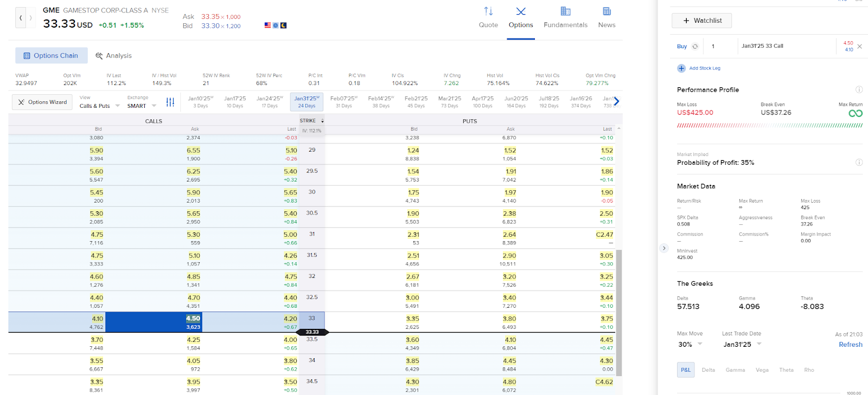Switch to the Analysis view
The width and height of the screenshot is (868, 395).
(x=113, y=55)
